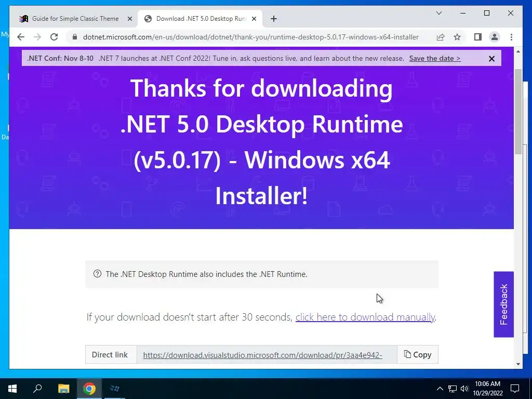Click the .NET Conf: Nov 8-10 text

60,58
